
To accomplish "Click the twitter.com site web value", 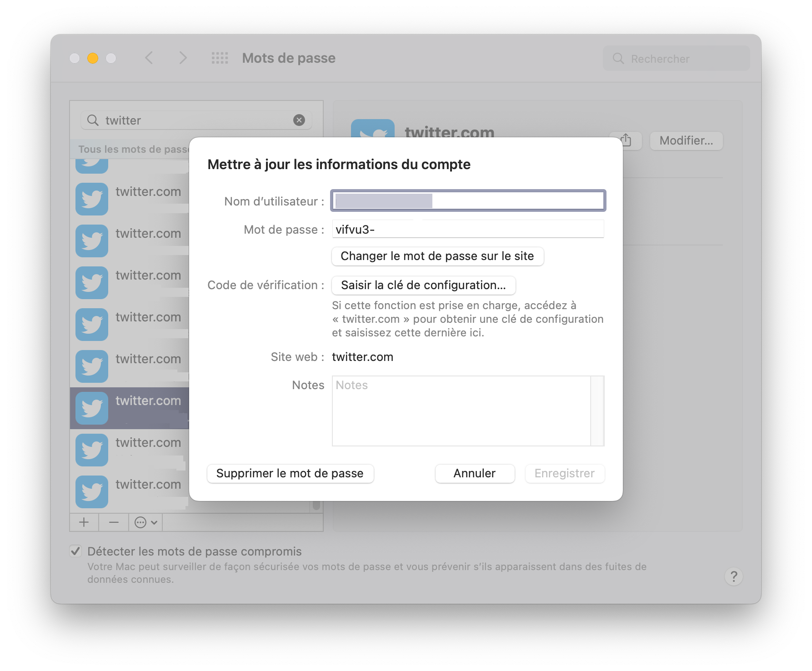I will pyautogui.click(x=363, y=357).
